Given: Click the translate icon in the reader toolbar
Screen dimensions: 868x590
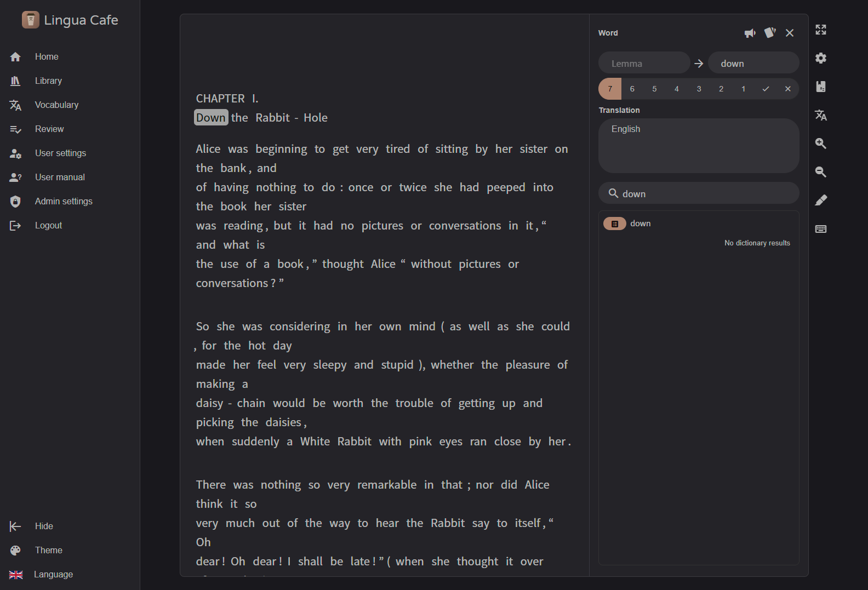Looking at the screenshot, I should (x=821, y=115).
